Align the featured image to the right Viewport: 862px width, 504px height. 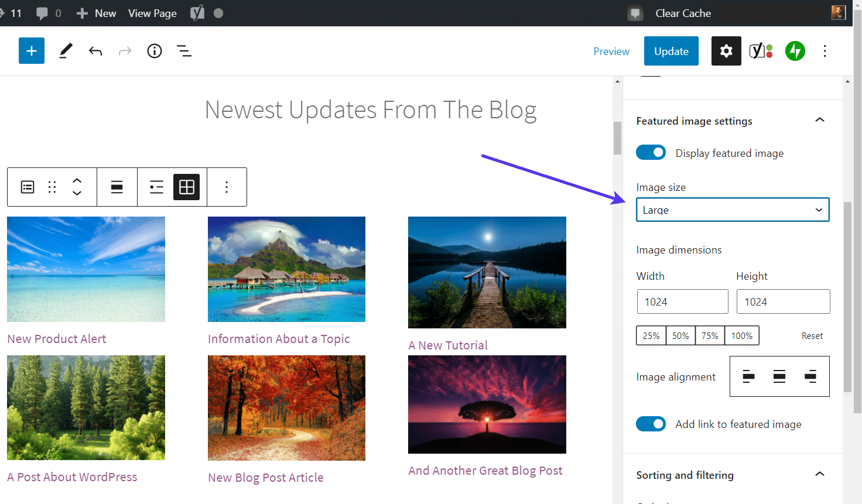point(810,376)
